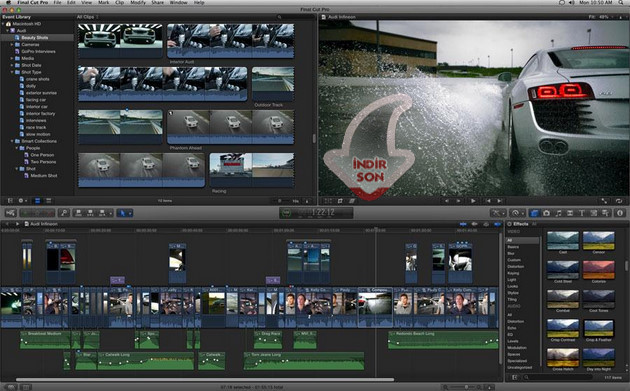Open the Titles browser T icon
The image size is (630, 391).
click(x=581, y=213)
